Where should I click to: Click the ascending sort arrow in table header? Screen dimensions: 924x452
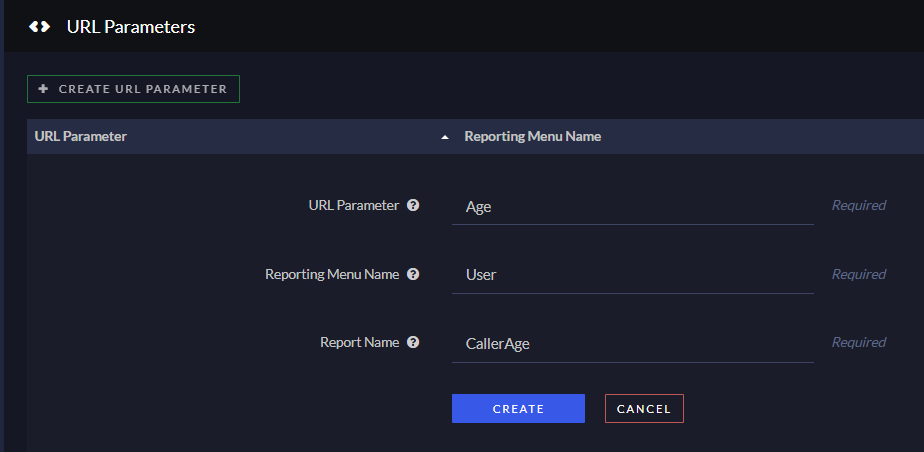point(445,137)
